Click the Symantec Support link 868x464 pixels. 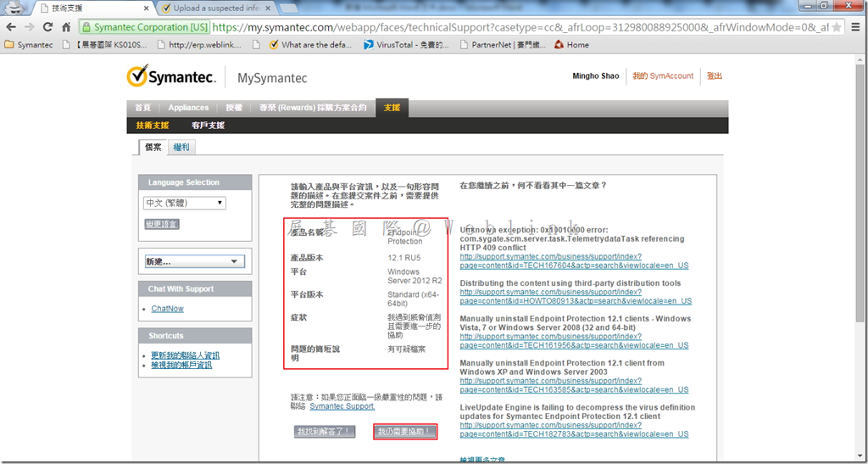click(342, 406)
